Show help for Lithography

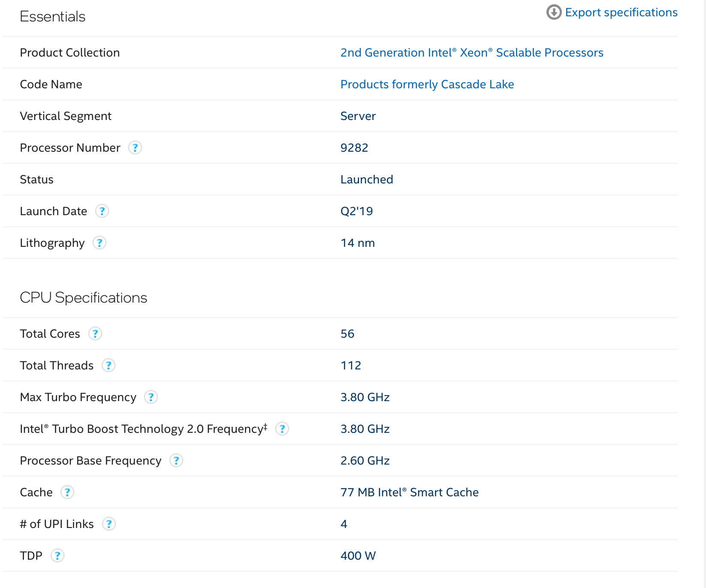click(x=100, y=243)
